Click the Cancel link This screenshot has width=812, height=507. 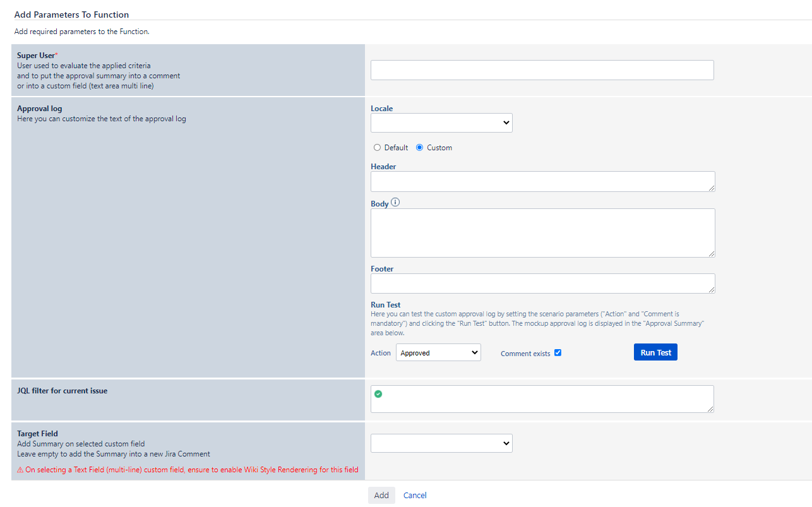pos(415,496)
